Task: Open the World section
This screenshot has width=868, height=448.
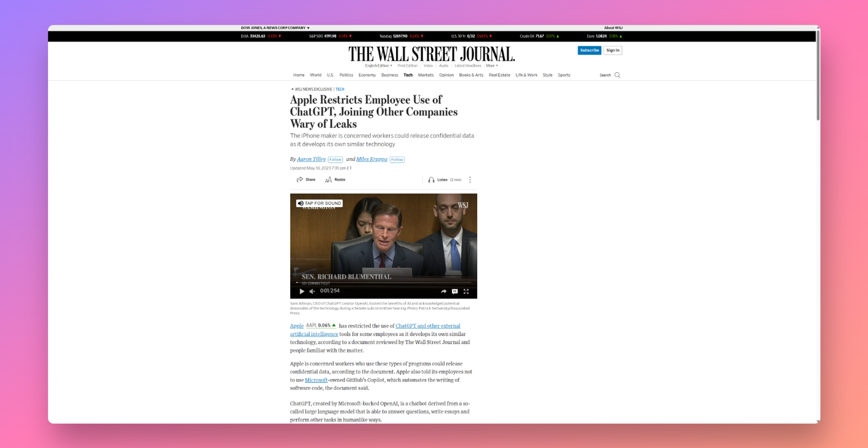Action: click(316, 75)
